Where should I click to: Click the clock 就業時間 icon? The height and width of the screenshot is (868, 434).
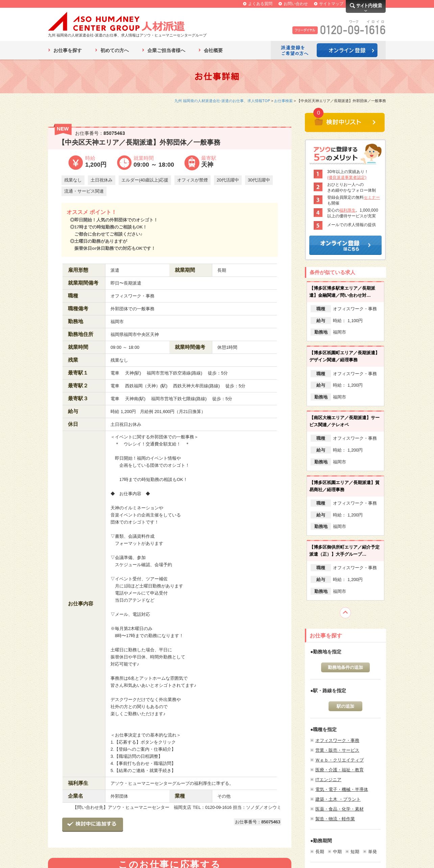124,163
